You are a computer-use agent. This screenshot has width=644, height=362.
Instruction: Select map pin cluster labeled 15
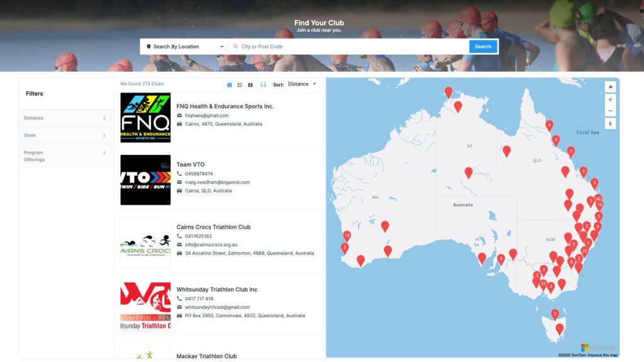tap(347, 236)
